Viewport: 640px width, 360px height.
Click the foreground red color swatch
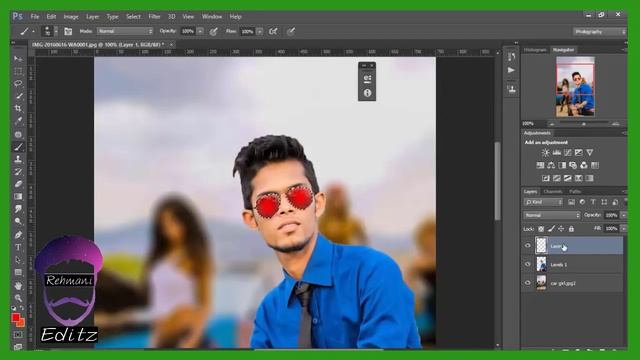(16, 318)
